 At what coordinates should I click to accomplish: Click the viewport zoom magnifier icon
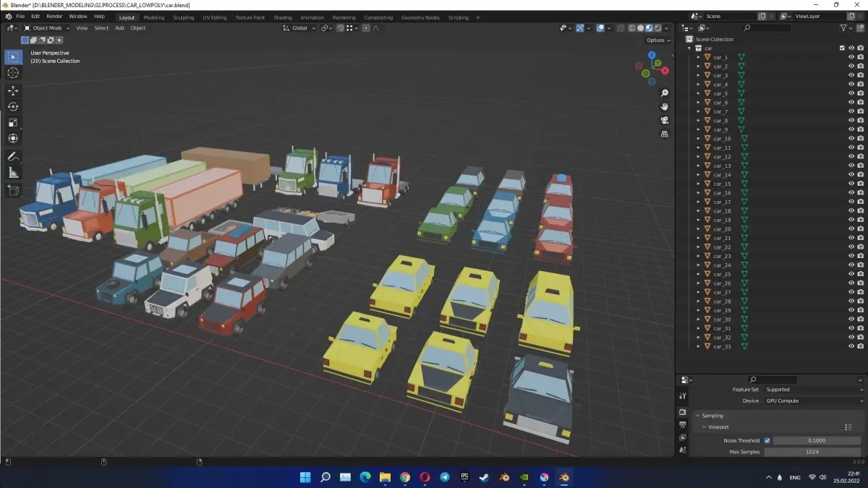coord(665,93)
